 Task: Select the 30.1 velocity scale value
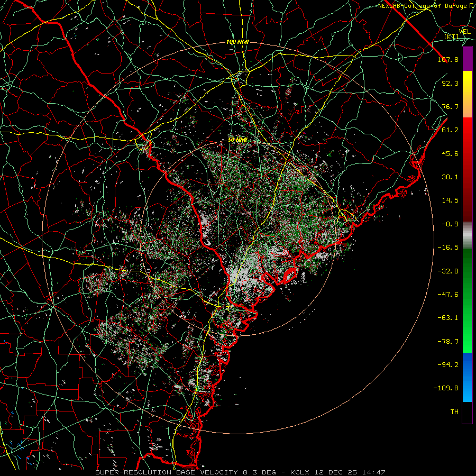[450, 177]
